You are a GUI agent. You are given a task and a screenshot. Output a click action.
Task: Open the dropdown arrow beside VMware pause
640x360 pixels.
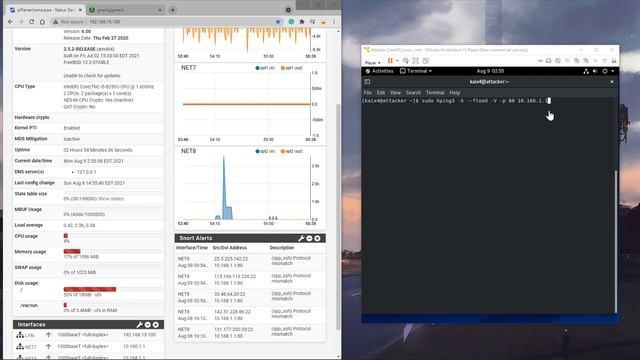pos(397,61)
